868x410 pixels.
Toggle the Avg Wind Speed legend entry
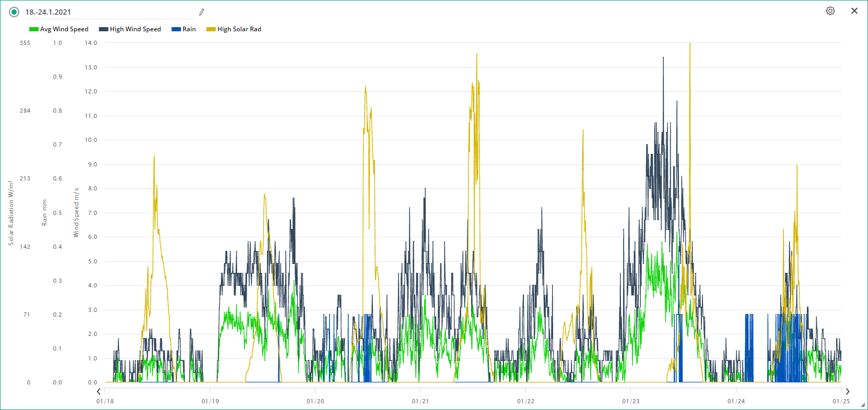tap(59, 29)
